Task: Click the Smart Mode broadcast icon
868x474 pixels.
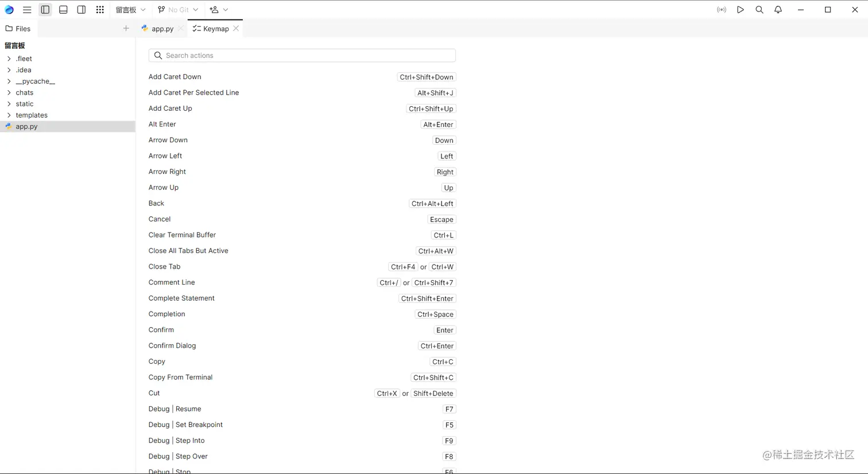Action: [x=722, y=10]
